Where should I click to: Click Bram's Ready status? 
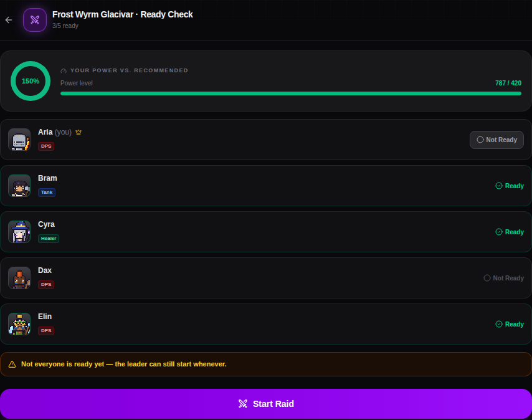(x=510, y=186)
